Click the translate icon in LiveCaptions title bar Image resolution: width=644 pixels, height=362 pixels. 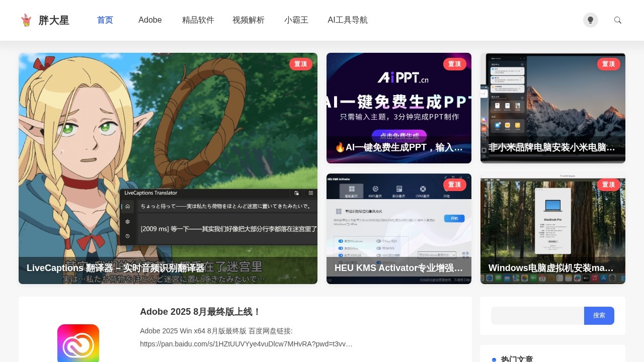pyautogui.click(x=297, y=193)
